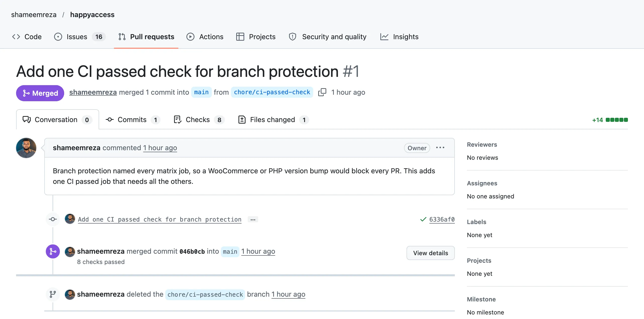This screenshot has height=319, width=644.
Task: Open the Insights tab
Action: [x=399, y=37]
